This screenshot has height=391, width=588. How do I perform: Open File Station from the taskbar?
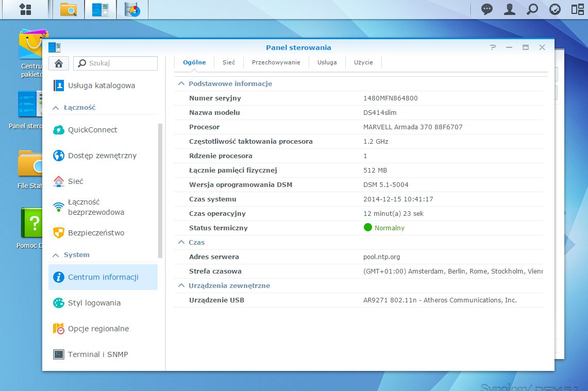click(x=69, y=9)
